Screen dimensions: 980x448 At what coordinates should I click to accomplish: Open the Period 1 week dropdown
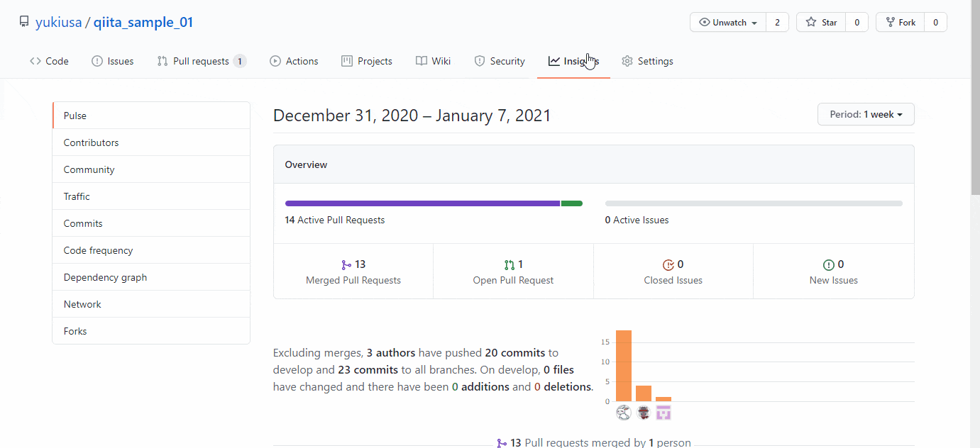pyautogui.click(x=866, y=114)
